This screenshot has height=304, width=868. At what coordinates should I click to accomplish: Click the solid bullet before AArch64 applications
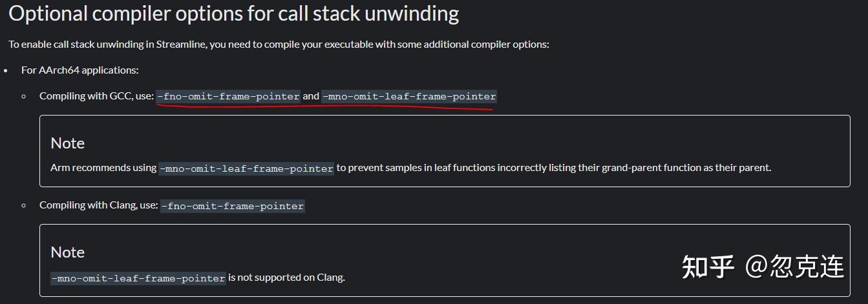[x=6, y=70]
